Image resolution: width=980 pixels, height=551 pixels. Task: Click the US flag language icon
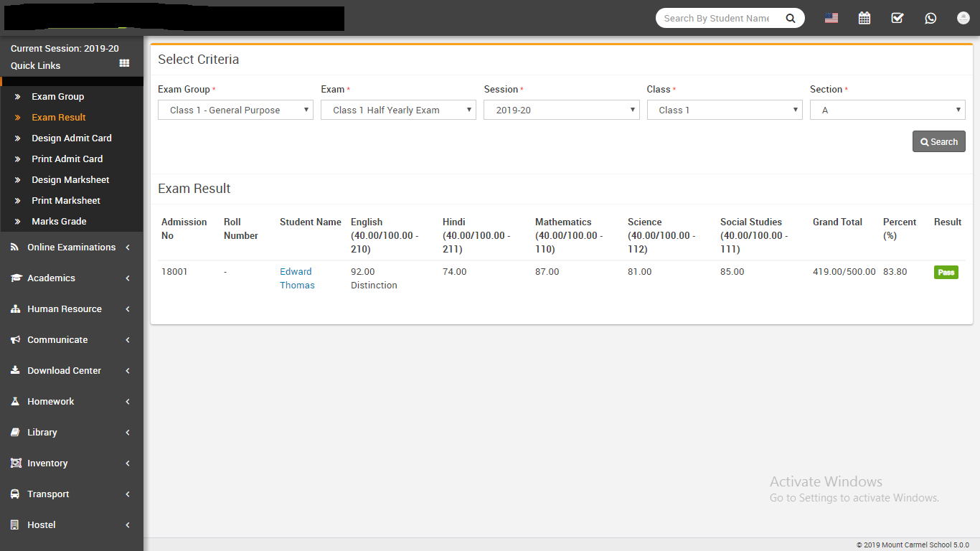831,19
